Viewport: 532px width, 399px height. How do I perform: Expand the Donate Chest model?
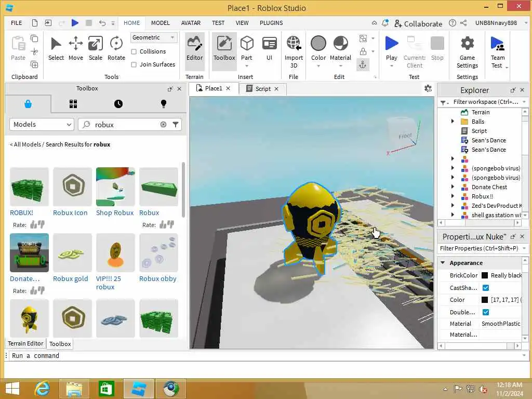click(453, 187)
